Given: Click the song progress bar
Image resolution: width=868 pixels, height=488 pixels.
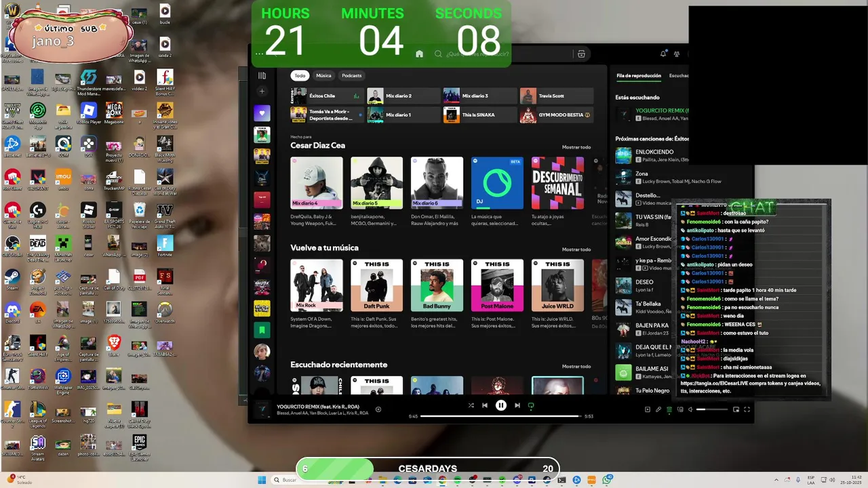Looking at the screenshot, I should point(500,416).
